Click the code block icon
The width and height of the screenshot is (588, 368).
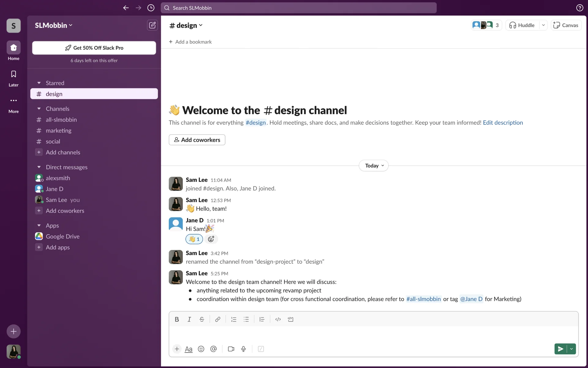click(290, 319)
